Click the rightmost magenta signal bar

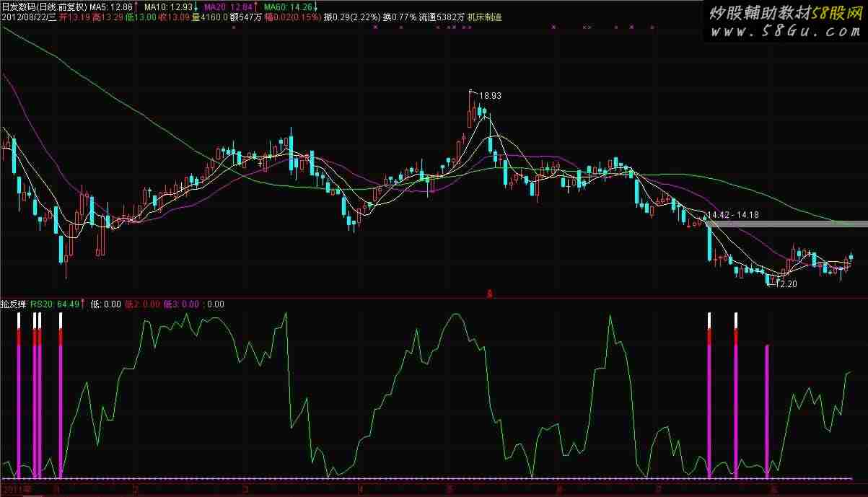click(767, 411)
